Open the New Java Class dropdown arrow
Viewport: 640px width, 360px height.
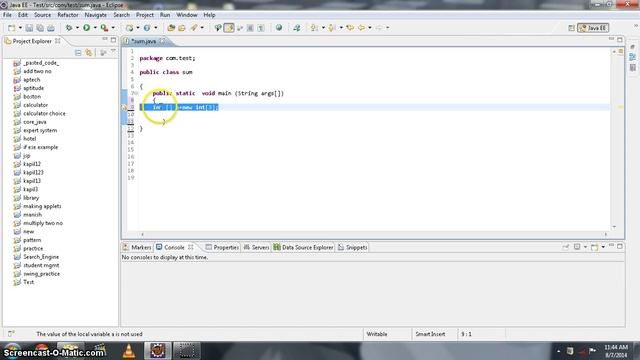(138, 28)
